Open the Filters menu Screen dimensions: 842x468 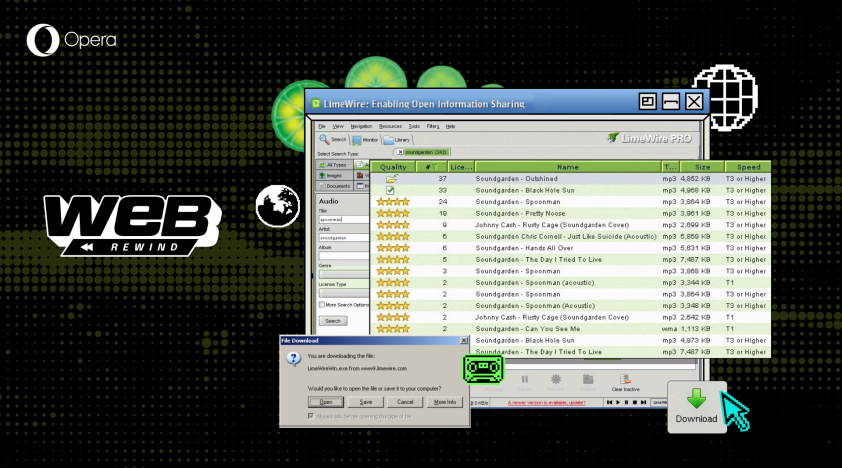(433, 127)
